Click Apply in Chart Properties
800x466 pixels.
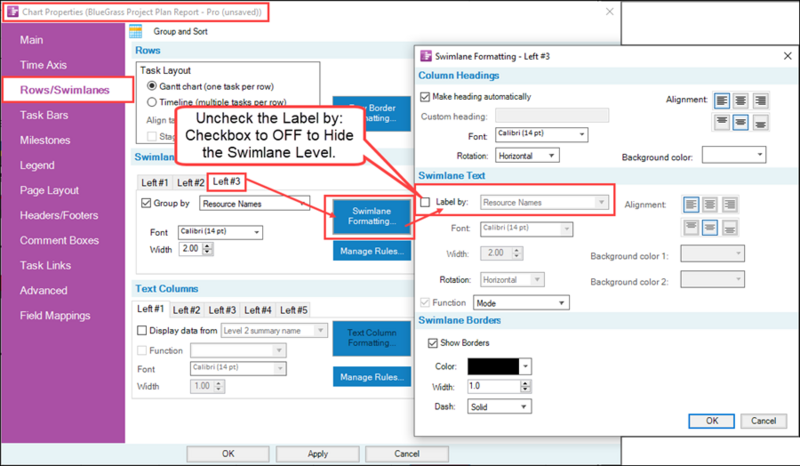coord(317,453)
